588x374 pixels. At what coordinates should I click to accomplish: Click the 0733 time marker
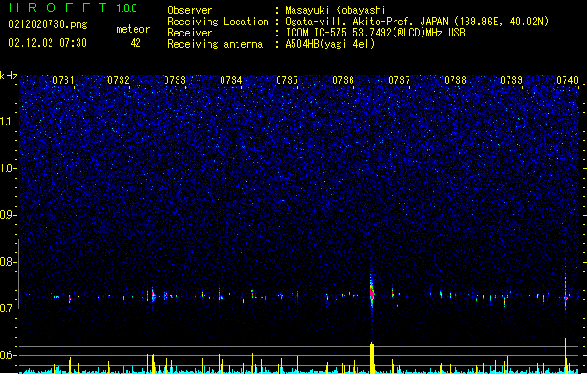[175, 80]
